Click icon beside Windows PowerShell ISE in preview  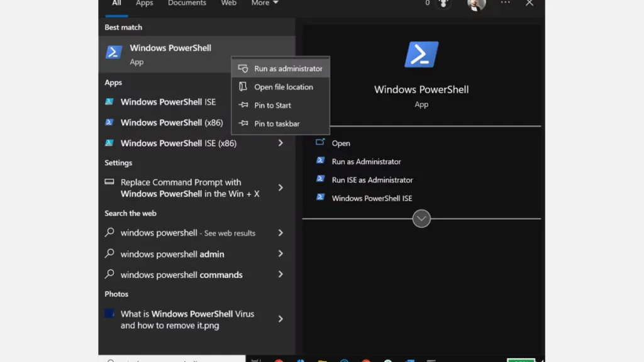[x=320, y=197]
